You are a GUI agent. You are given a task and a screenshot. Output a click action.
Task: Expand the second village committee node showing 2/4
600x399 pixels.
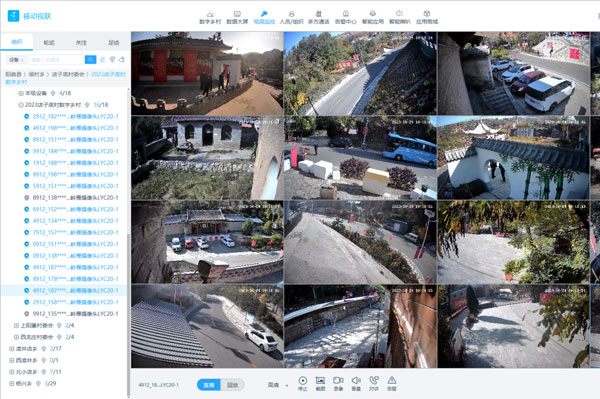click(16, 337)
